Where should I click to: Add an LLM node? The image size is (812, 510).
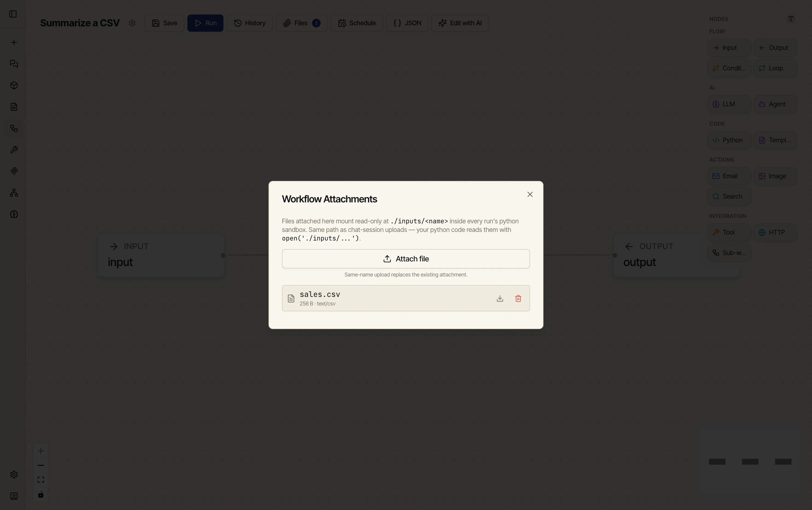click(x=729, y=104)
